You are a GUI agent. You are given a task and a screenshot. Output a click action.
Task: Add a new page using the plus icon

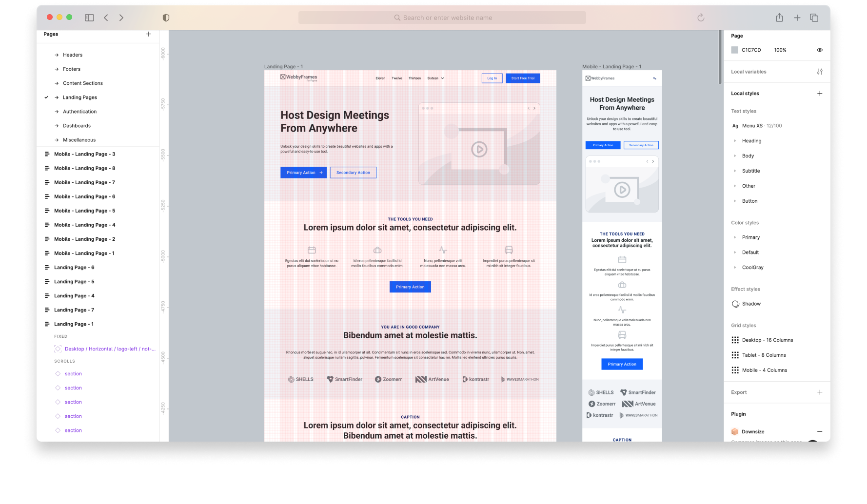pos(149,34)
